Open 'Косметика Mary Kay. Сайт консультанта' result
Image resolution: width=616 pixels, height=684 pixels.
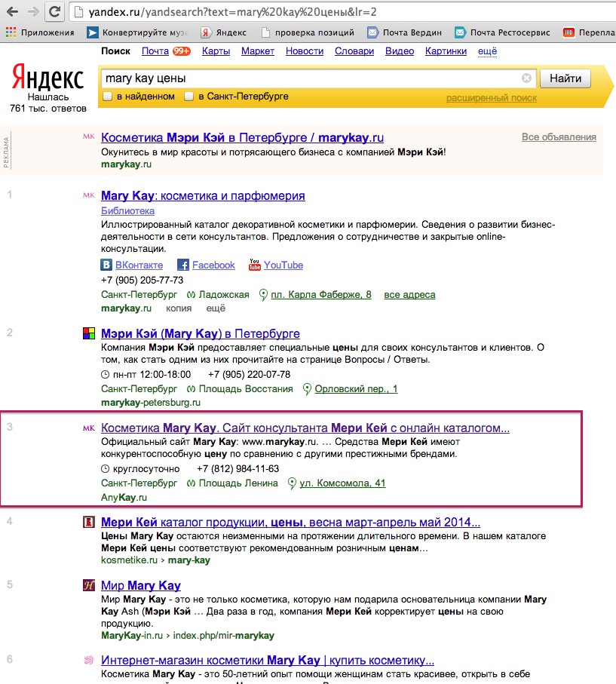pyautogui.click(x=305, y=428)
